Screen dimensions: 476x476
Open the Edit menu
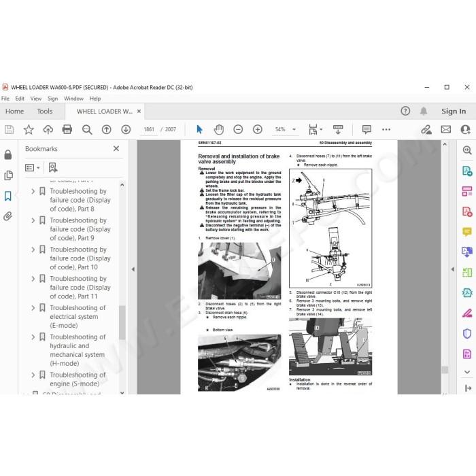coord(20,99)
